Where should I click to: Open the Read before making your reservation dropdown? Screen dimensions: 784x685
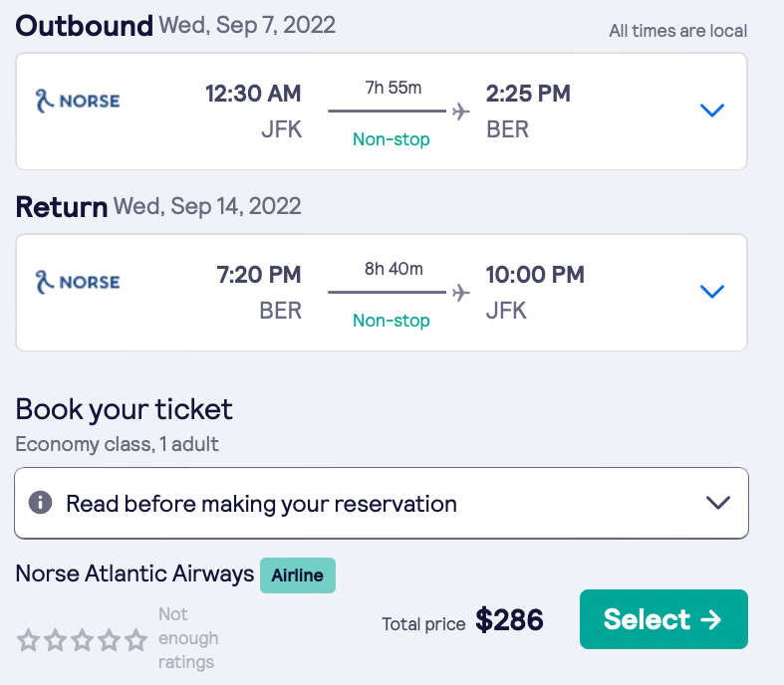(717, 503)
